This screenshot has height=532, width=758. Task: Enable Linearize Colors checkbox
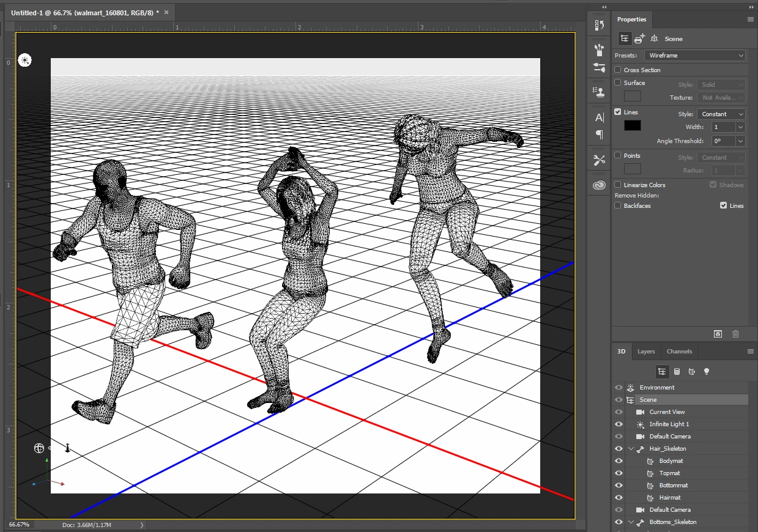pyautogui.click(x=618, y=185)
